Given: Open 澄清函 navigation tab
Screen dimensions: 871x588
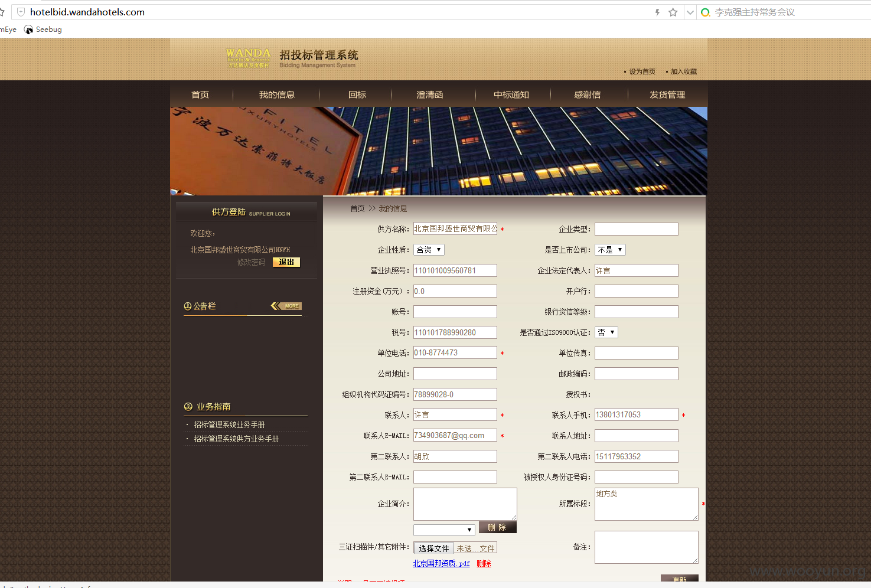Looking at the screenshot, I should [x=429, y=94].
